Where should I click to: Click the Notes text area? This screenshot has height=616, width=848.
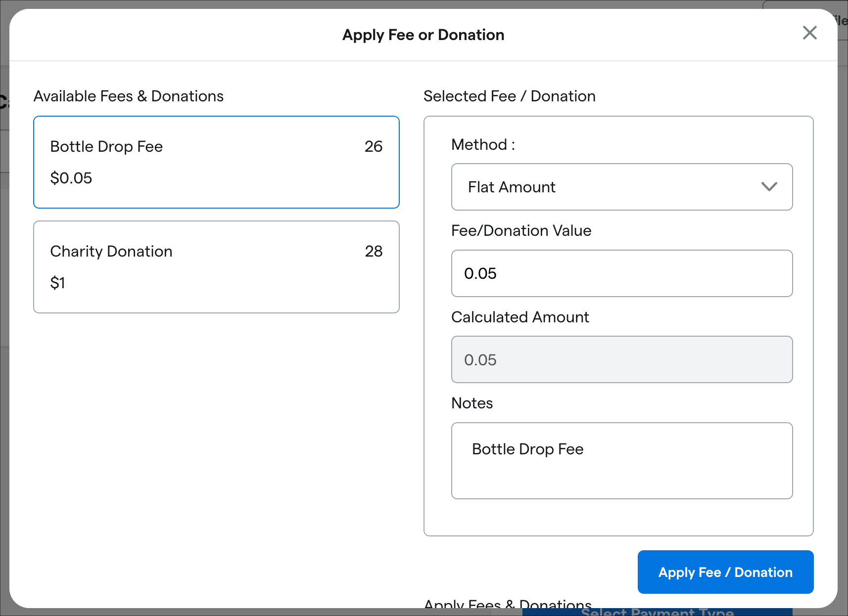click(x=622, y=461)
